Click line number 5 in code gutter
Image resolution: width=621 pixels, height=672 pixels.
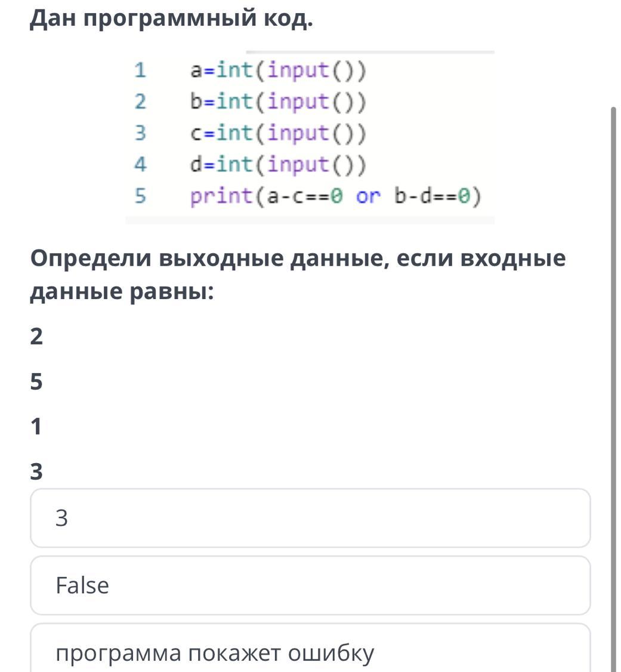pyautogui.click(x=140, y=196)
